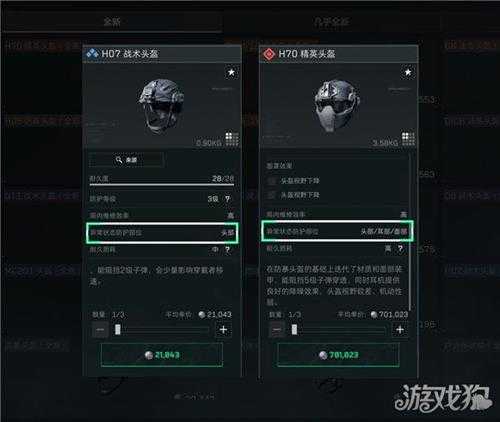Decrease H07 purchase quantity with minus button

pos(100,330)
